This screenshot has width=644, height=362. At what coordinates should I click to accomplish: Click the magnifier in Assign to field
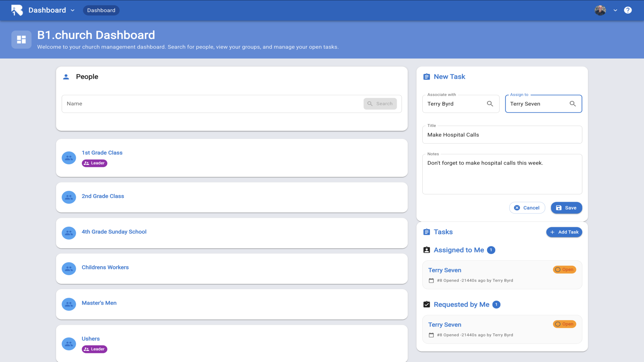click(573, 104)
